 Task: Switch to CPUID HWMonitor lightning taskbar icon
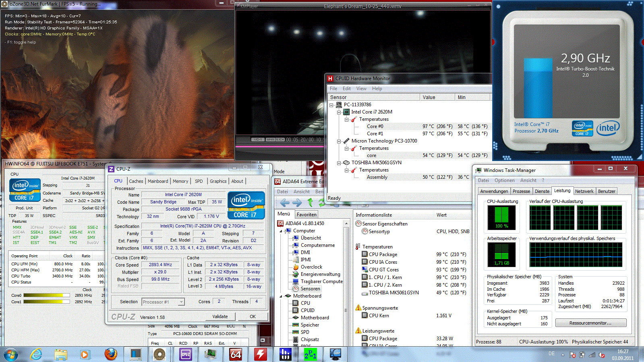click(x=261, y=354)
